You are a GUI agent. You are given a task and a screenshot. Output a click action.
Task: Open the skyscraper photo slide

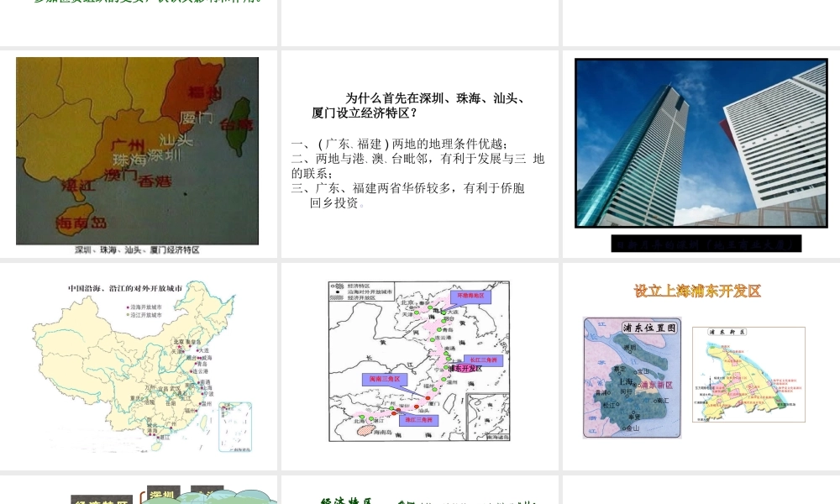701,154
